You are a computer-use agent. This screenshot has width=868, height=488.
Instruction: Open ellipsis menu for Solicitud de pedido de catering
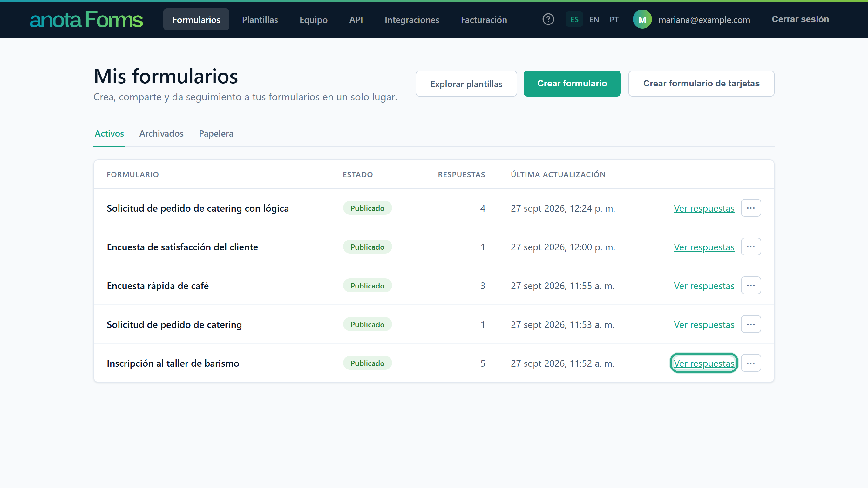click(x=751, y=324)
